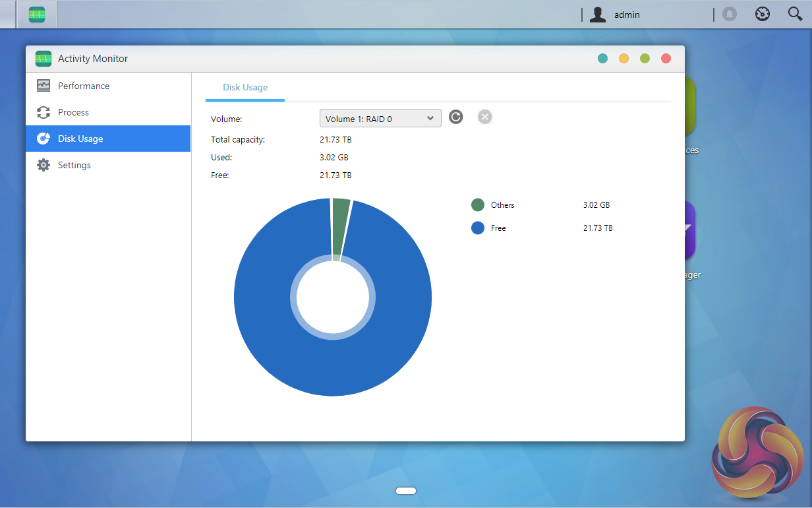Click the desktop page indicator at bottom

tap(406, 490)
